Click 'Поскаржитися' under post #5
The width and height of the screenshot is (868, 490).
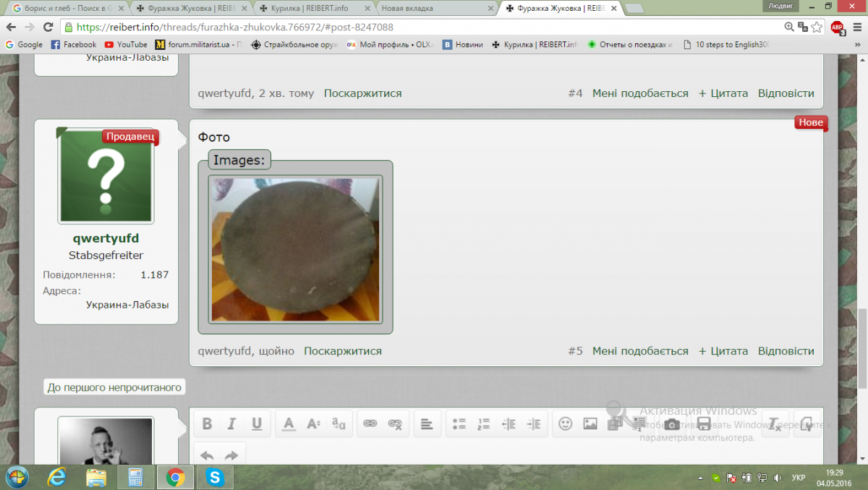point(343,351)
